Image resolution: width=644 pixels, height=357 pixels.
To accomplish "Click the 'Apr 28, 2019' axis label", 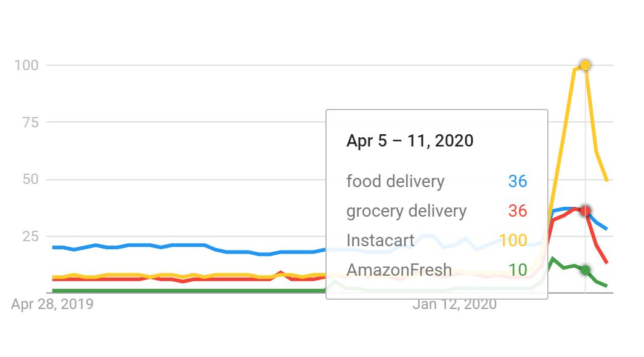I will click(x=52, y=304).
